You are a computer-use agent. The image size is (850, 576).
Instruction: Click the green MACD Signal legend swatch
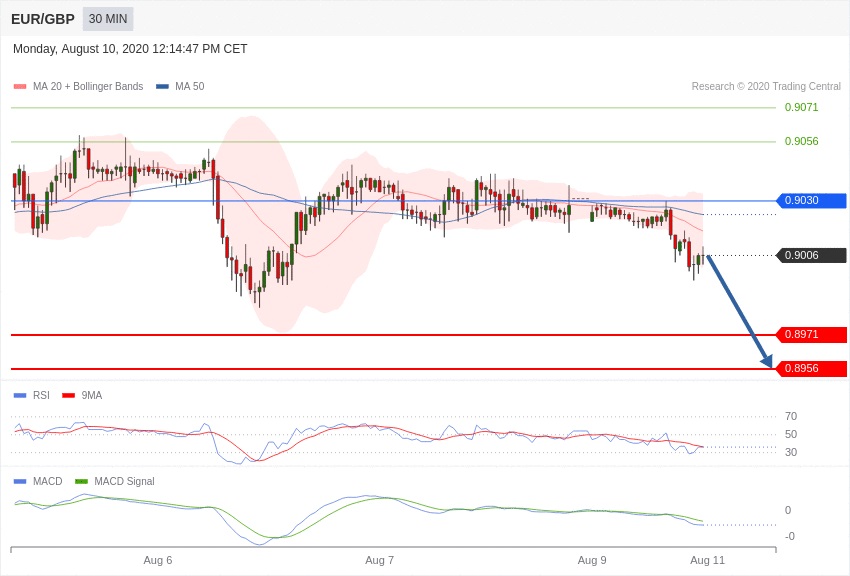pyautogui.click(x=81, y=481)
